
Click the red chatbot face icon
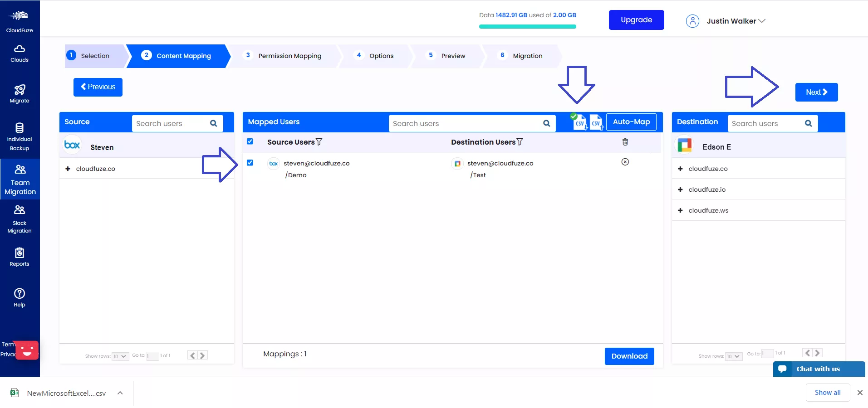27,350
